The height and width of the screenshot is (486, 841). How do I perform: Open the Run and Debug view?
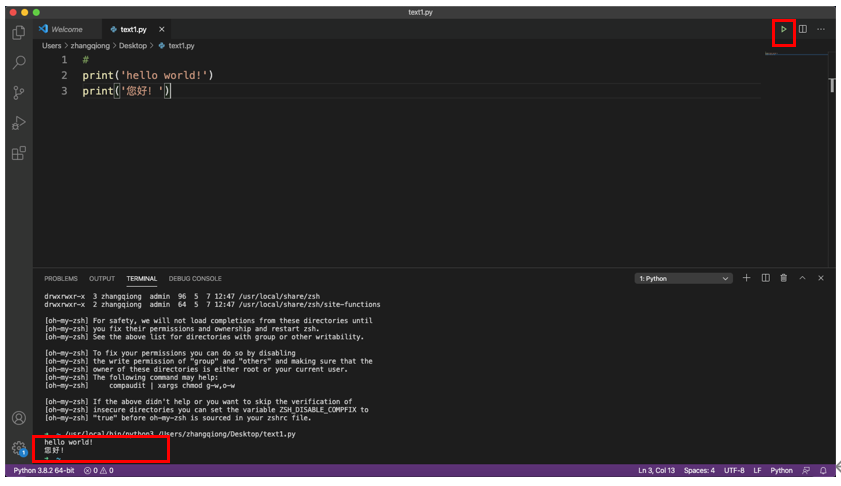tap(19, 123)
